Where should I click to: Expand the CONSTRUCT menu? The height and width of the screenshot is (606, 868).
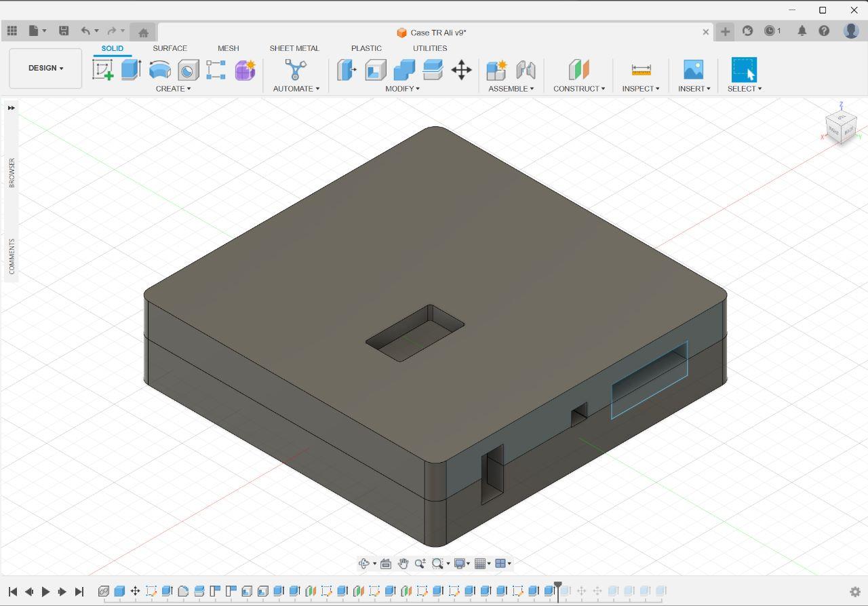(x=579, y=89)
